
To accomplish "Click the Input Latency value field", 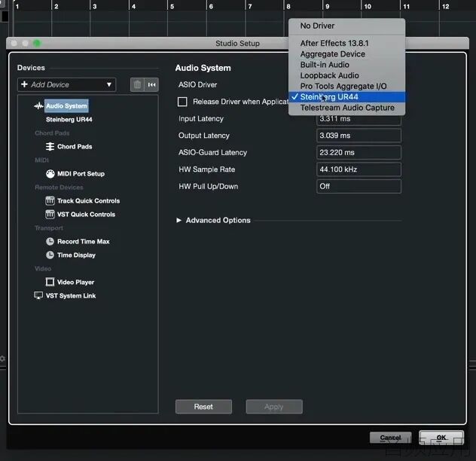I will point(359,120).
